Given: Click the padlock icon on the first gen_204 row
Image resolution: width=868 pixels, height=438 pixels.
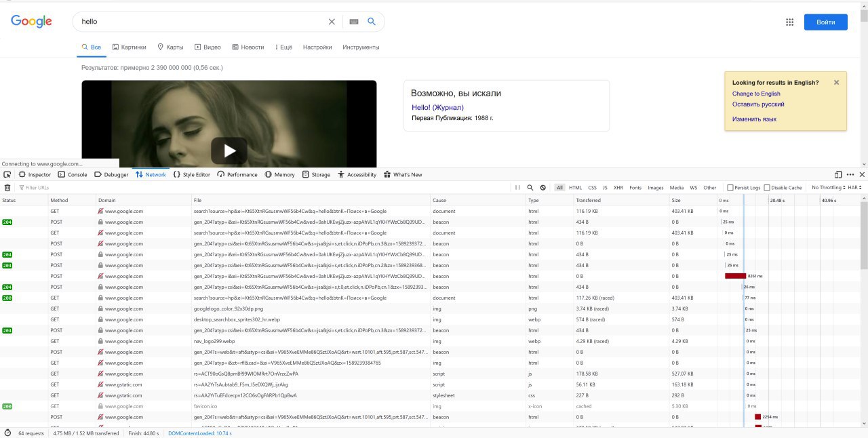Looking at the screenshot, I should coord(100,222).
